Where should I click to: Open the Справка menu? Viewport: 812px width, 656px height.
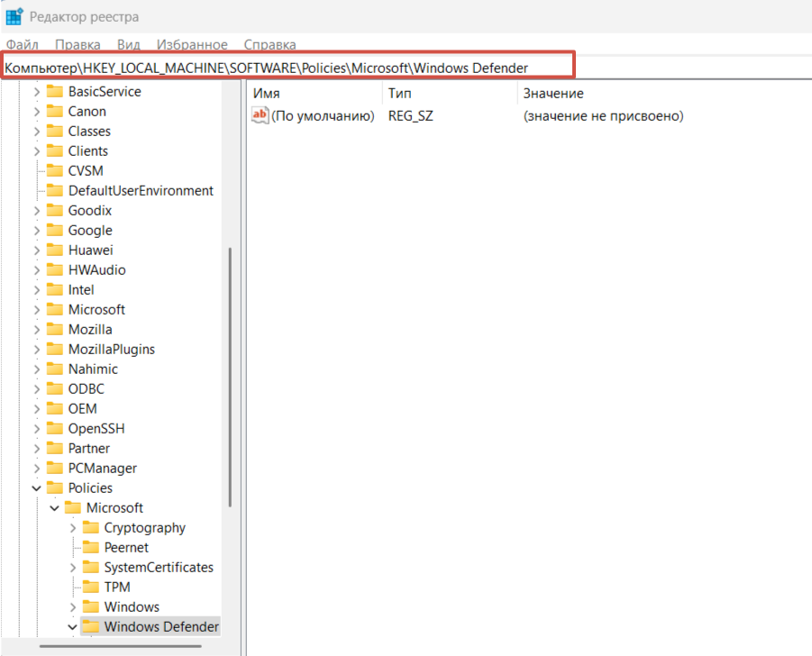[x=269, y=45]
